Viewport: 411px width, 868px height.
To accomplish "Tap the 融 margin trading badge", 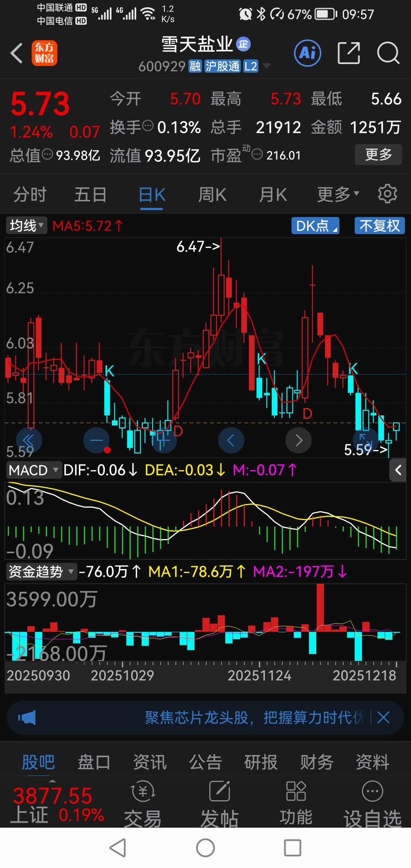I will coord(195,66).
